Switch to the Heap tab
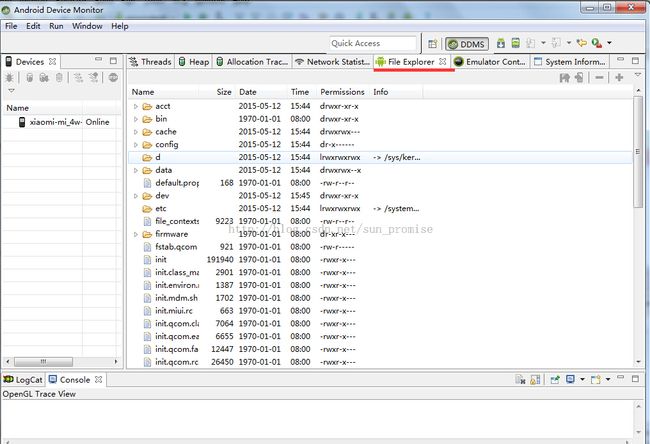 tap(194, 62)
